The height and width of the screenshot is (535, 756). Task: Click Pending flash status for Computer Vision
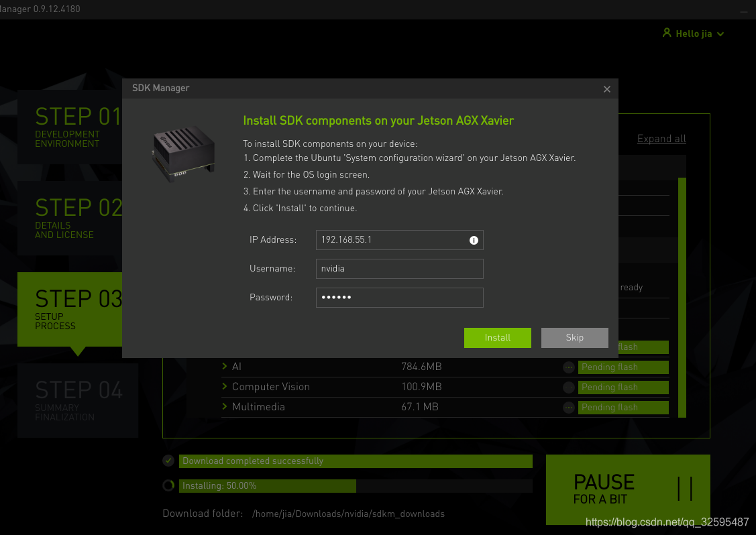tap(623, 388)
